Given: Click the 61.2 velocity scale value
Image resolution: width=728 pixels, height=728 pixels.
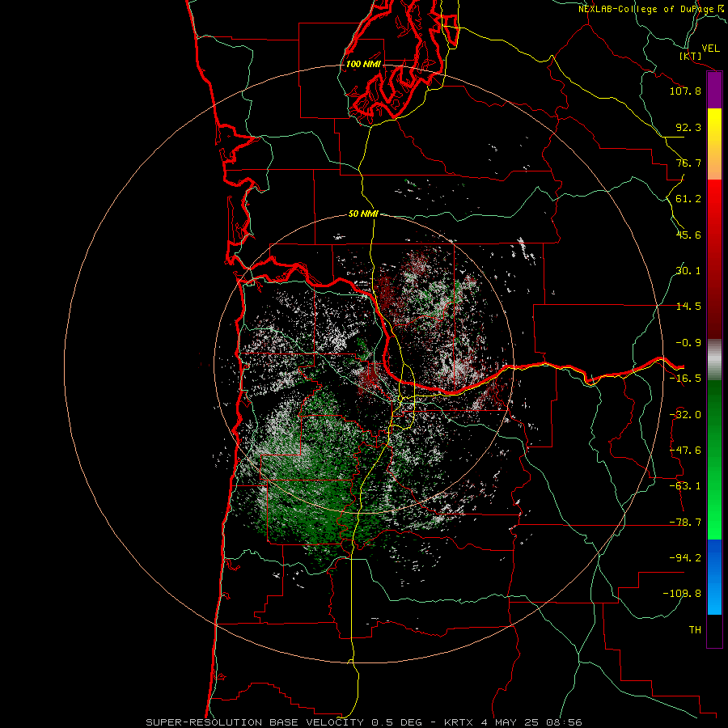Looking at the screenshot, I should (x=688, y=199).
